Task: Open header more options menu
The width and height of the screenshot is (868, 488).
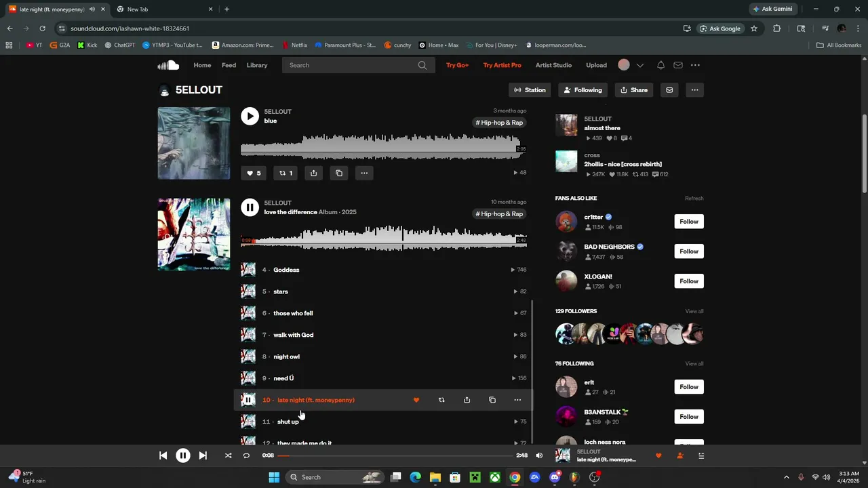Action: (x=695, y=65)
